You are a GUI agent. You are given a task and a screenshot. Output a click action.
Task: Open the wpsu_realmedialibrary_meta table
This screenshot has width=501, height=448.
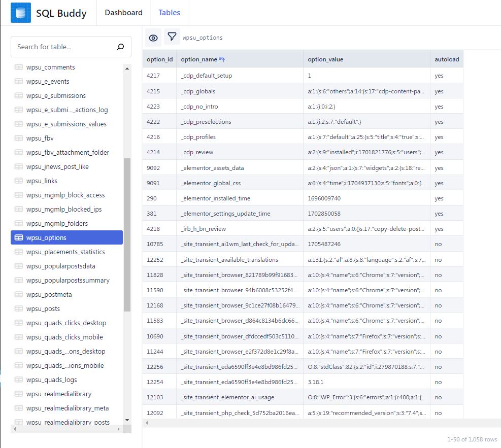pyautogui.click(x=67, y=408)
